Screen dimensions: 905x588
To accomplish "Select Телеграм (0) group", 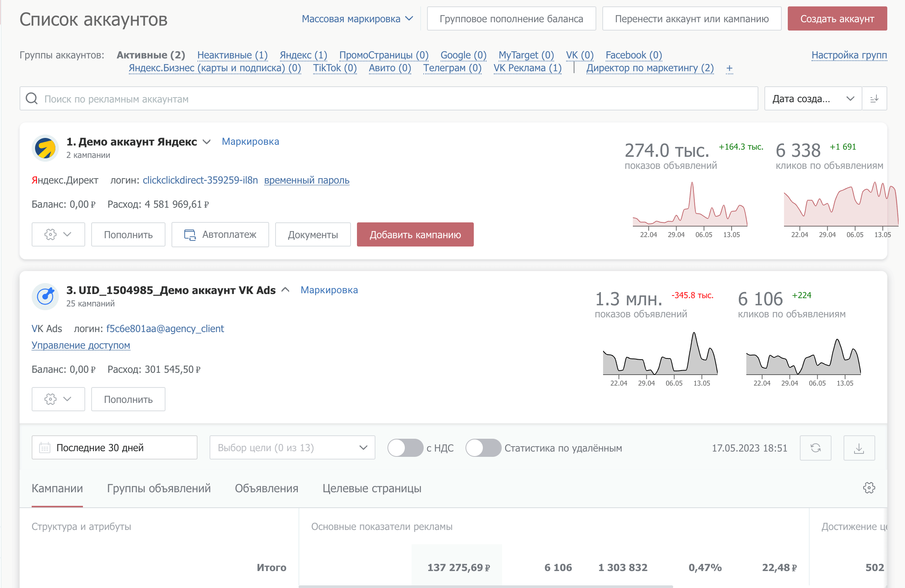I will (x=452, y=68).
